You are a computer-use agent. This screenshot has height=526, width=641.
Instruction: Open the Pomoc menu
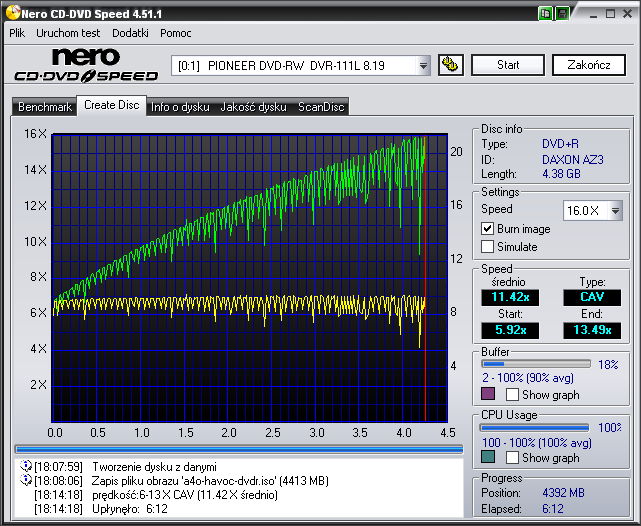tap(176, 33)
